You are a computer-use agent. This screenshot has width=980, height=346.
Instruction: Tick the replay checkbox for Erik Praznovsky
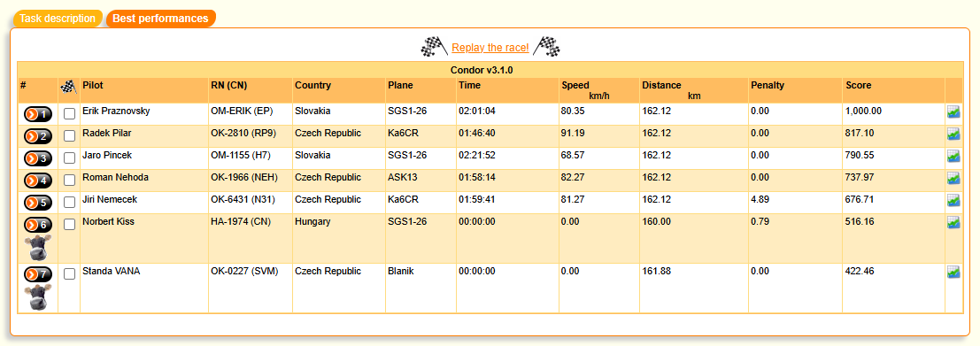tap(69, 113)
